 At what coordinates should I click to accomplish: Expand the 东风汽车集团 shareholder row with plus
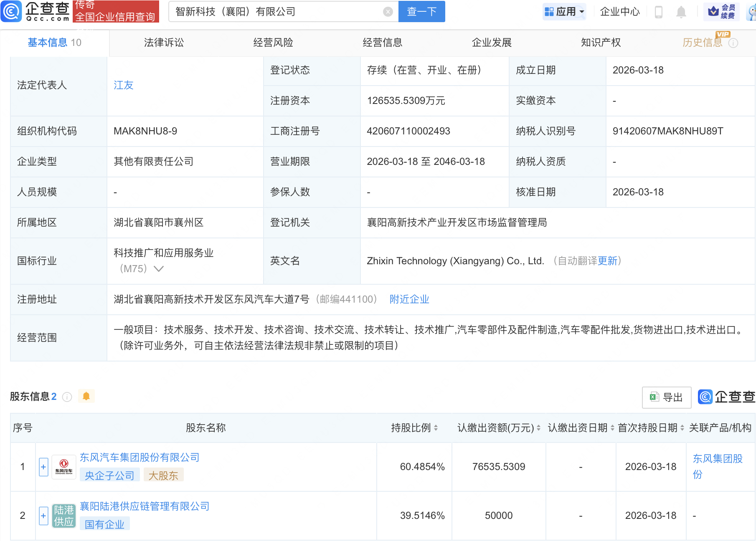coord(43,467)
